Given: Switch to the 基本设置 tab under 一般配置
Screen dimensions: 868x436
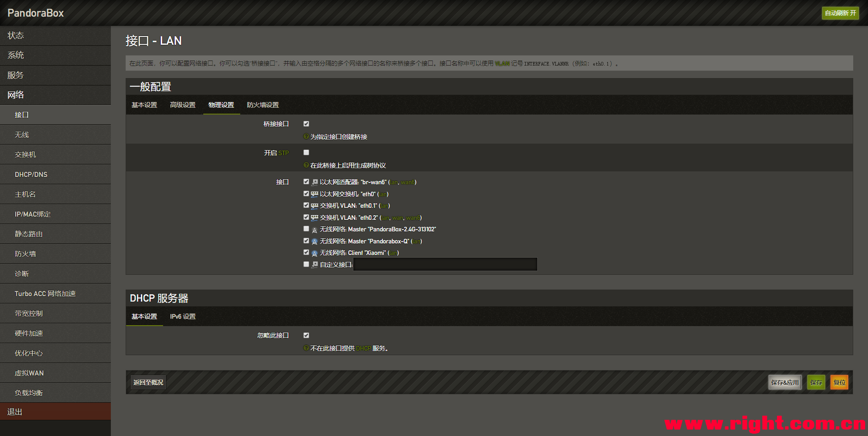Looking at the screenshot, I should 145,105.
